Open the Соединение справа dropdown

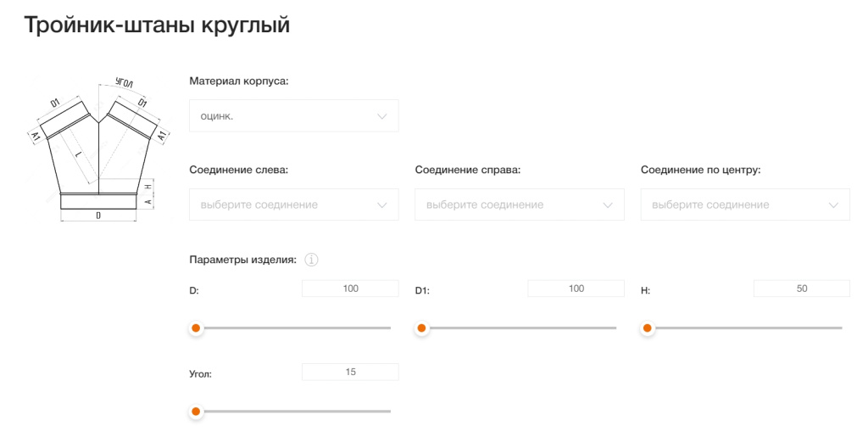click(x=519, y=204)
